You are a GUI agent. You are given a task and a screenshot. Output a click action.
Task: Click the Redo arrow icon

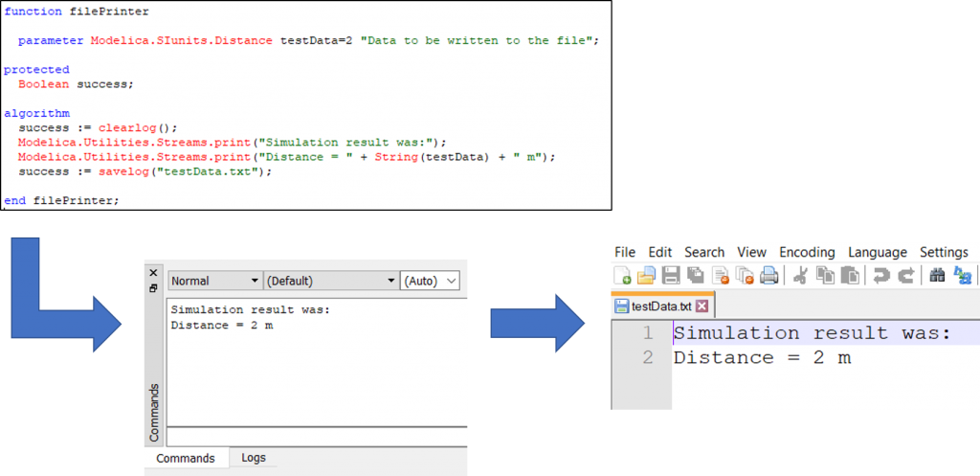point(906,275)
